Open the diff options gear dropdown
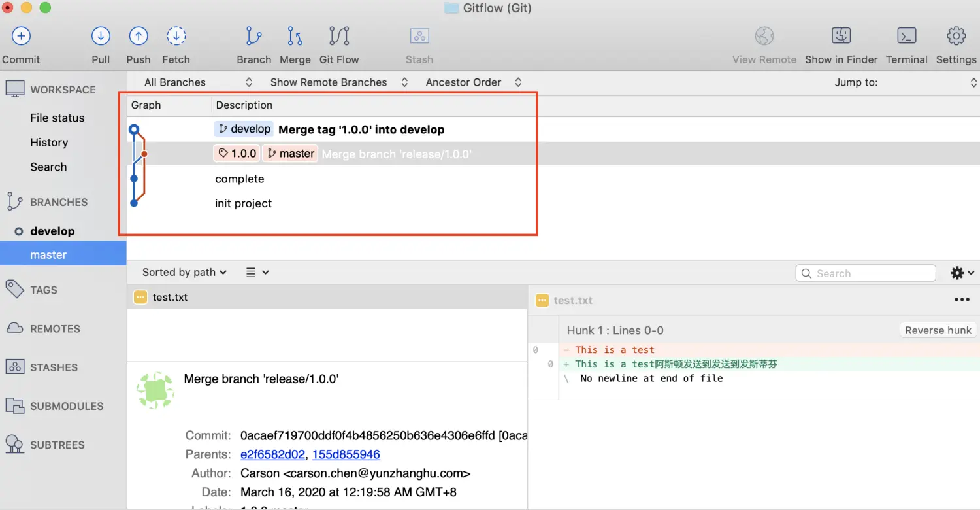 (962, 273)
